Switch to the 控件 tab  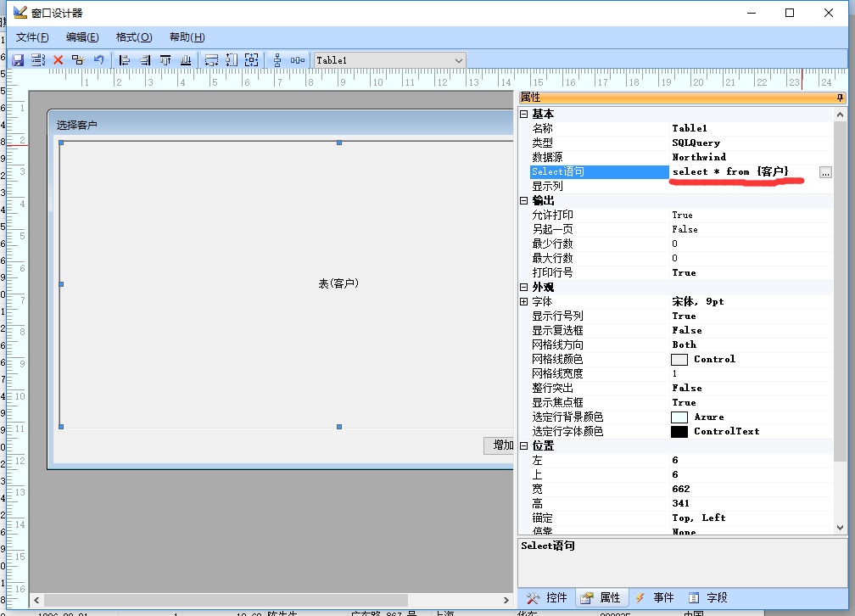coord(547,597)
